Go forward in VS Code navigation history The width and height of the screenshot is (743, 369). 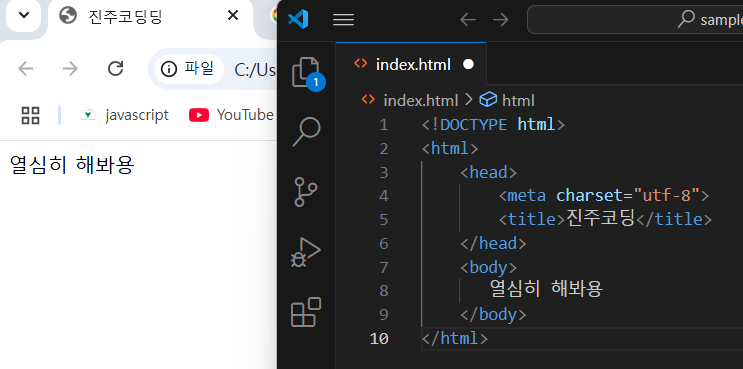(500, 19)
